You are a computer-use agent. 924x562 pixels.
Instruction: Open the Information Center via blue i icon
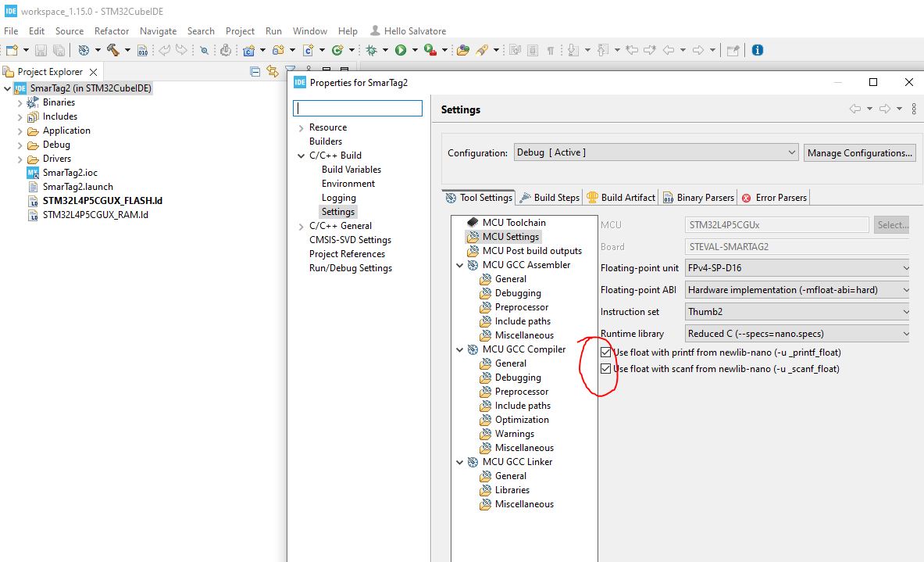[756, 49]
